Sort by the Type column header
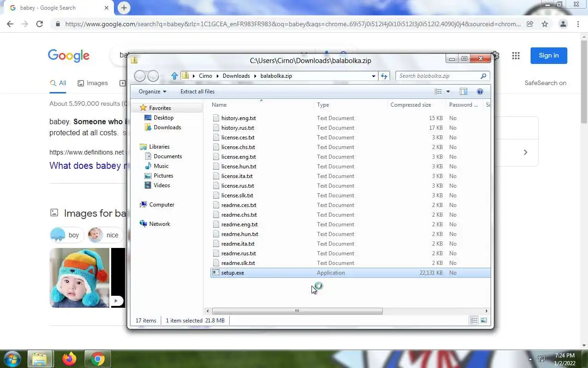This screenshot has height=368, width=588. [351, 105]
